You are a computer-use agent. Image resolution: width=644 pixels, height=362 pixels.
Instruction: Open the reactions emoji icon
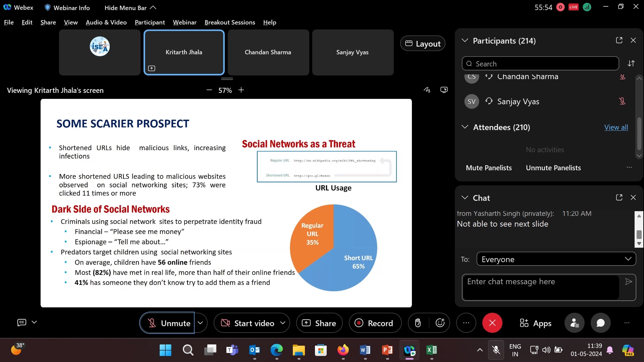[440, 323]
